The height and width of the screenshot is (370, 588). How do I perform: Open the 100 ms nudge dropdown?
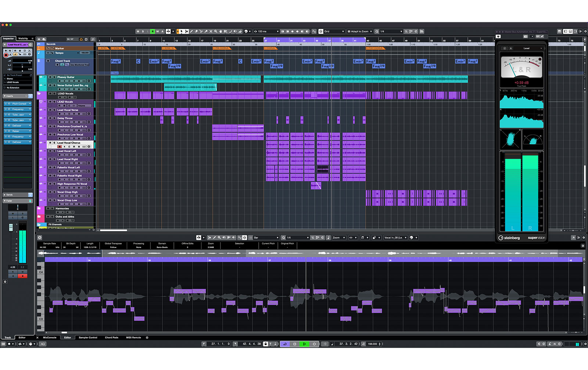[x=266, y=31]
